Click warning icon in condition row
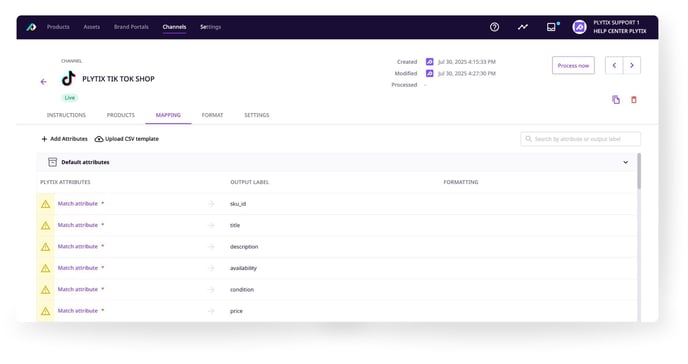688x364 pixels. (46, 290)
